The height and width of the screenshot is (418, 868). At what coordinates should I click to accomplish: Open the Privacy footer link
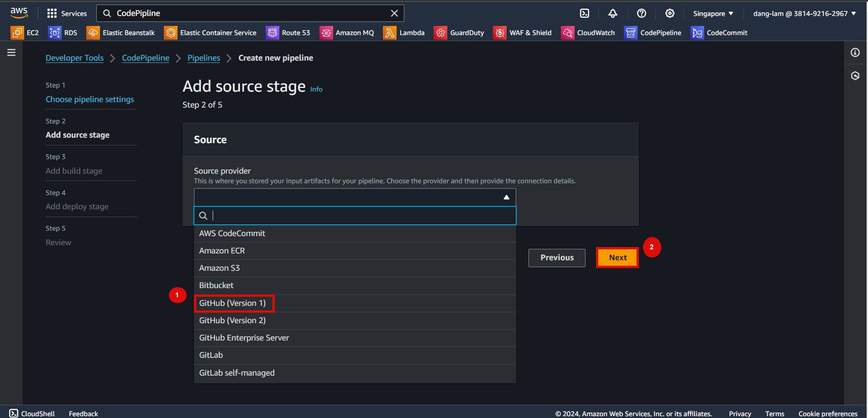click(740, 413)
